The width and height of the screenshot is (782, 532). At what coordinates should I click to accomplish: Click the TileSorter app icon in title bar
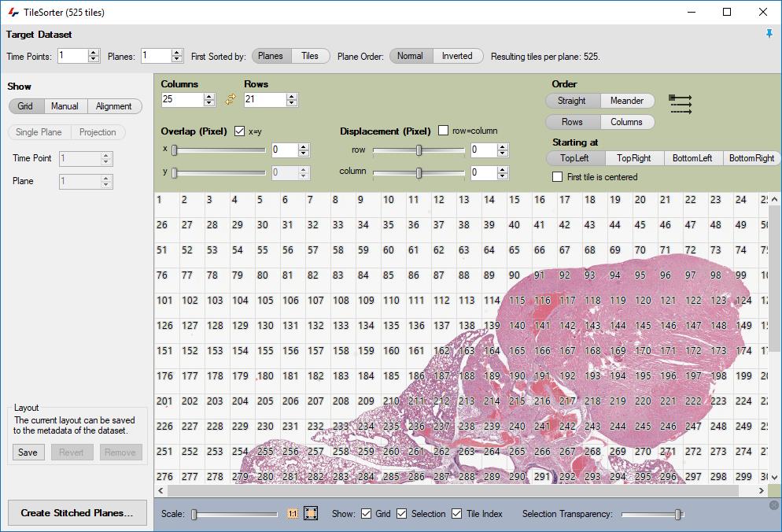pos(13,12)
